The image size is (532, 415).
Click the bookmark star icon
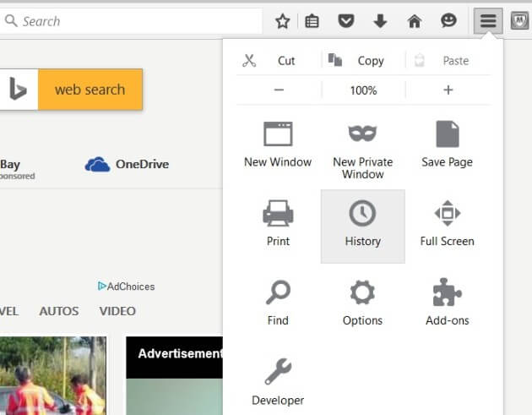tap(283, 21)
